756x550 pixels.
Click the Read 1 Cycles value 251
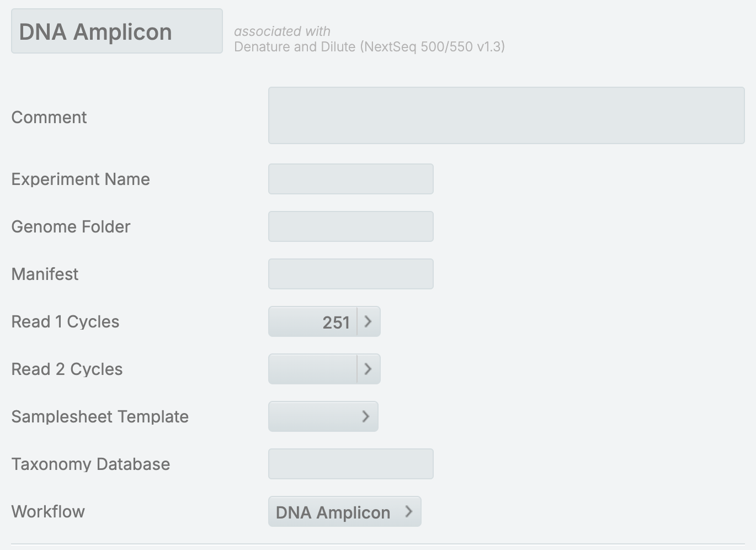[313, 322]
